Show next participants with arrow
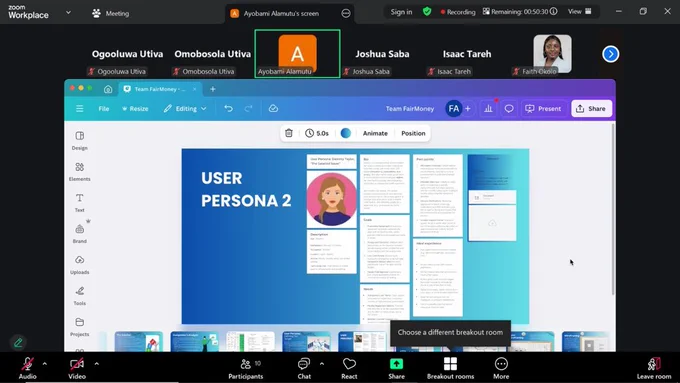Viewport: 680px width, 383px height. (x=610, y=54)
